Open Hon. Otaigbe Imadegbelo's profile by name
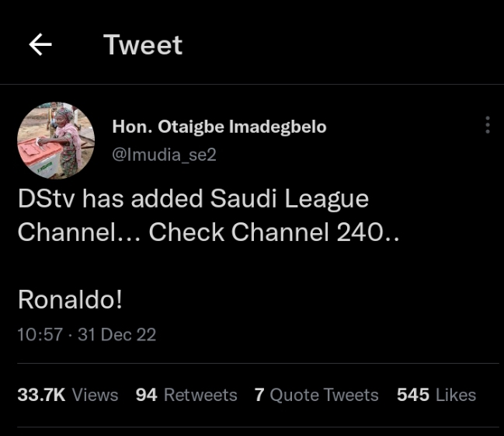The width and height of the screenshot is (504, 436). [219, 127]
